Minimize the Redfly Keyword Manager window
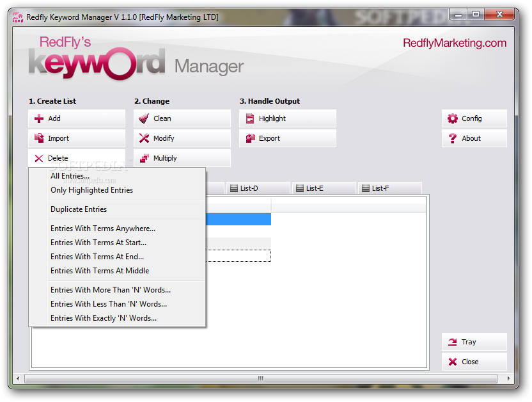532x402 pixels. (x=458, y=15)
